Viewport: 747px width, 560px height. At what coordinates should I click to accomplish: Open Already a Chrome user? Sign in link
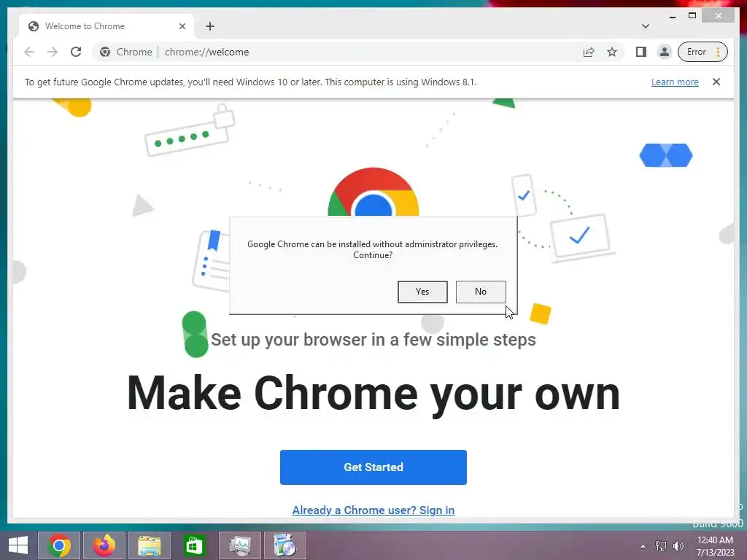373,510
